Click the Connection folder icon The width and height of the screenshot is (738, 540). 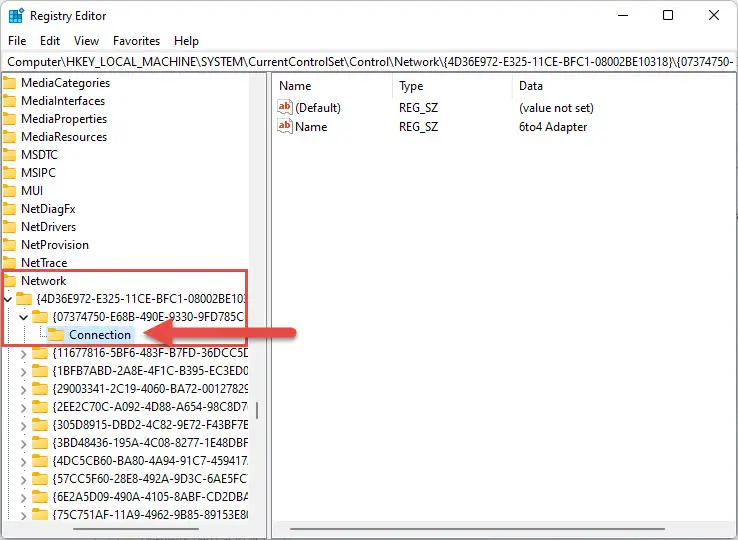56,335
